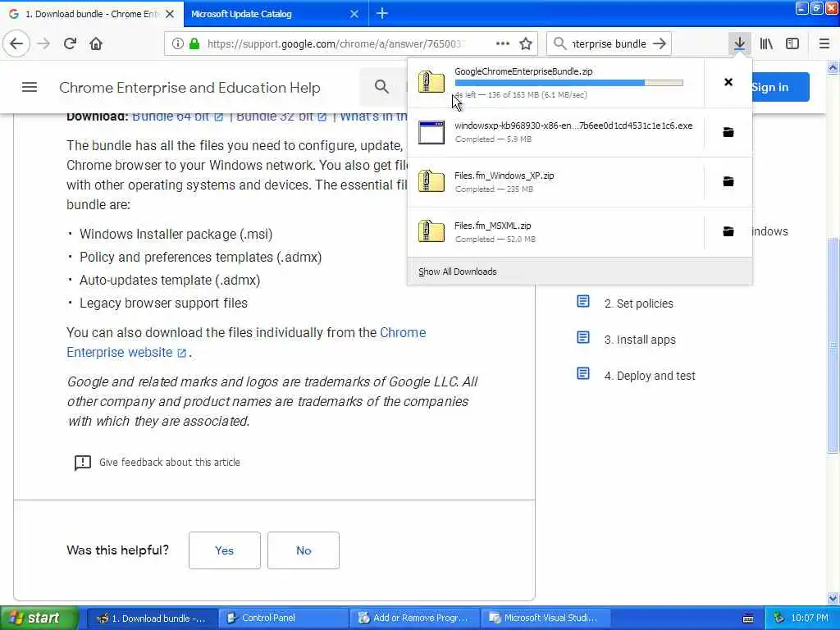
Task: Select windowsxp-kb968930 exe download entry name
Action: click(573, 126)
